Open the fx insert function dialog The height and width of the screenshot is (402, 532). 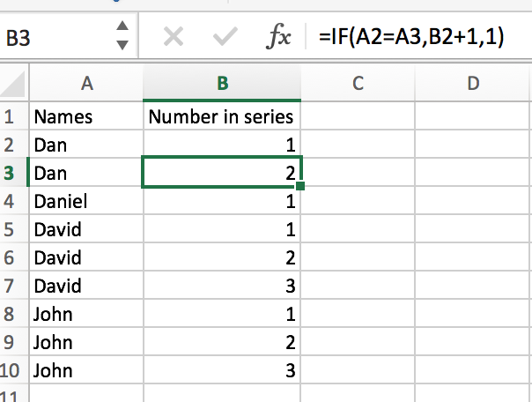[x=278, y=37]
